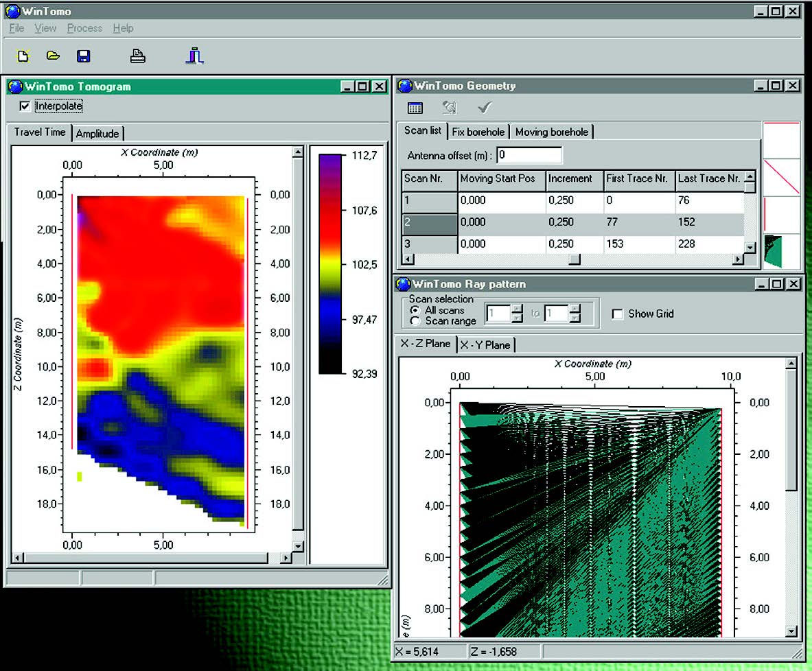Decrease the scan range end value

coord(575,318)
